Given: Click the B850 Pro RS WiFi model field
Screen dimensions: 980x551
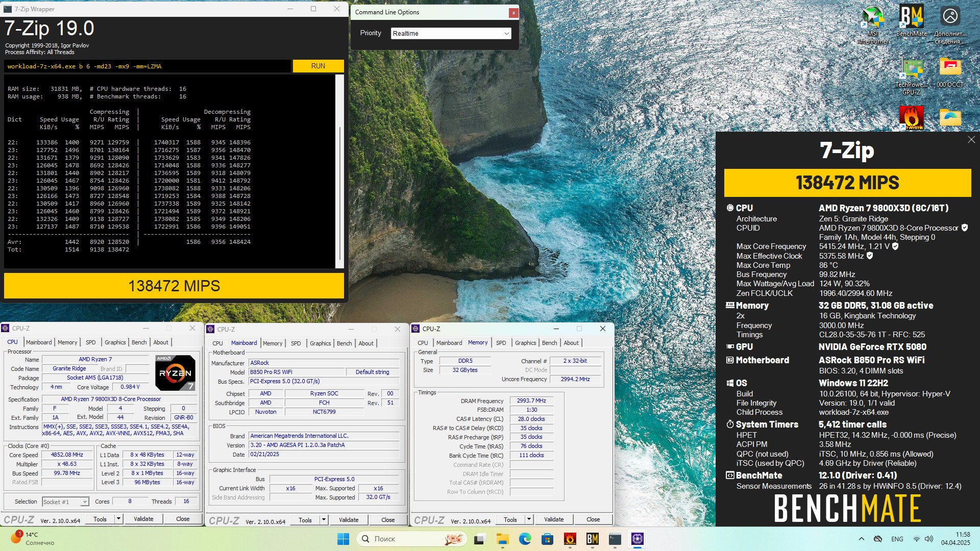Looking at the screenshot, I should coord(297,372).
